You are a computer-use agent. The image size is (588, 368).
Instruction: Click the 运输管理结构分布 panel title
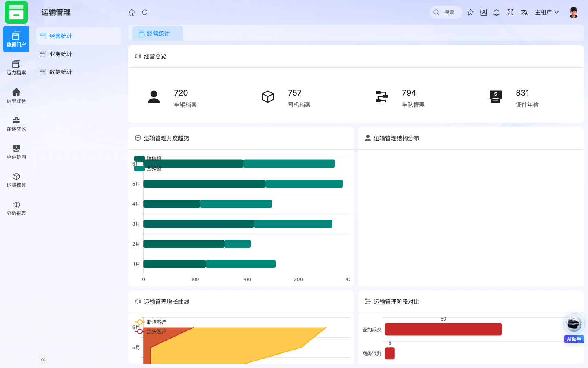point(396,138)
